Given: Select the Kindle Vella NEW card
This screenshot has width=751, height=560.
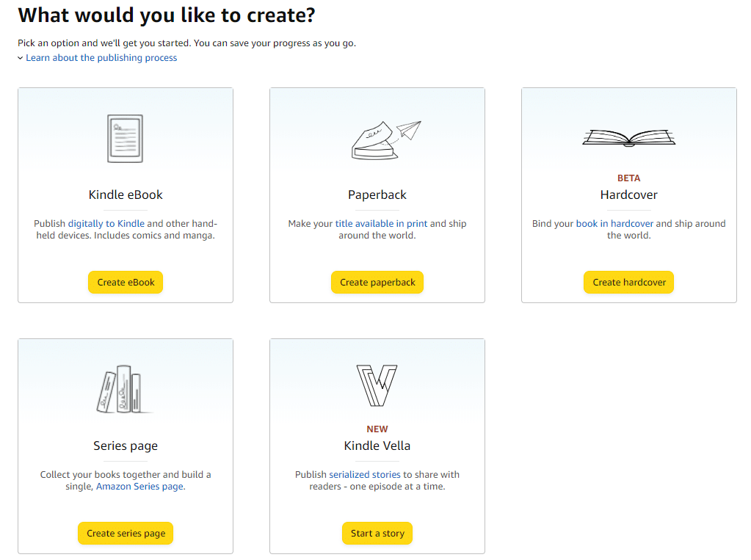Looking at the screenshot, I should (377, 446).
